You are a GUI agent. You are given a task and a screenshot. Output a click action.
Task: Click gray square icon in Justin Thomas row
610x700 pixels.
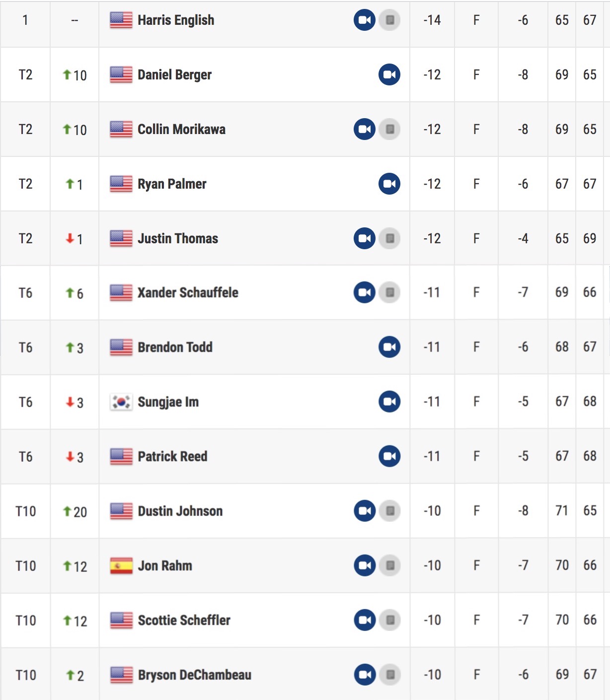(x=389, y=239)
